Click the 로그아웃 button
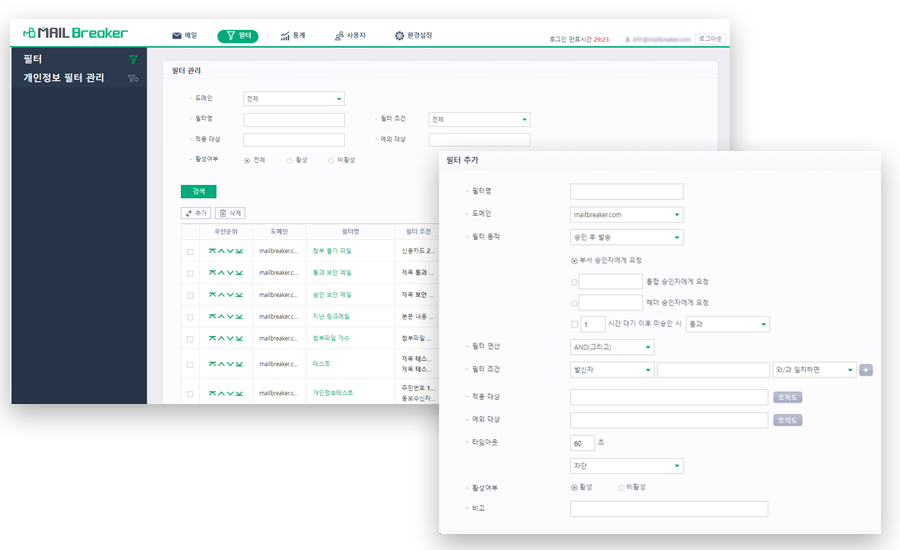The height and width of the screenshot is (550, 900). [711, 39]
